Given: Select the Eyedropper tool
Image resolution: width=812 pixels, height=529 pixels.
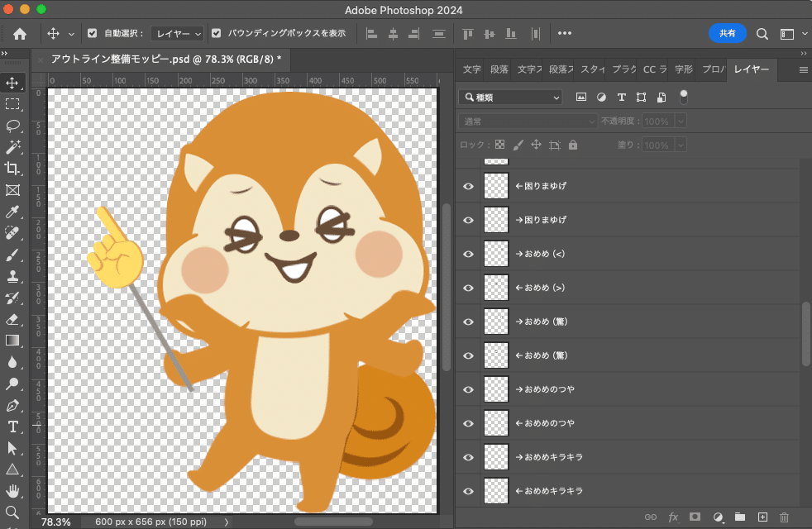Looking at the screenshot, I should [12, 211].
